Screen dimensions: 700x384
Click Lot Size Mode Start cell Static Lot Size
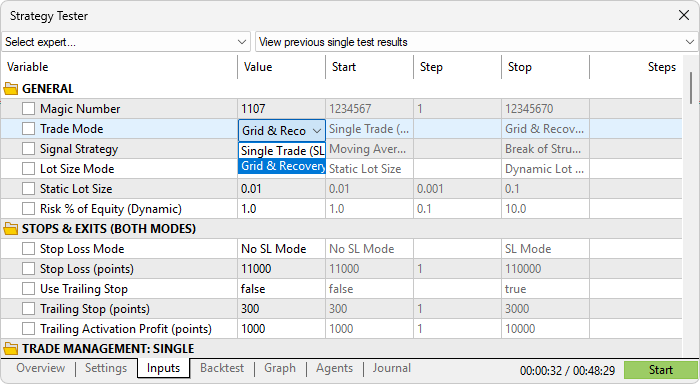coord(370,169)
